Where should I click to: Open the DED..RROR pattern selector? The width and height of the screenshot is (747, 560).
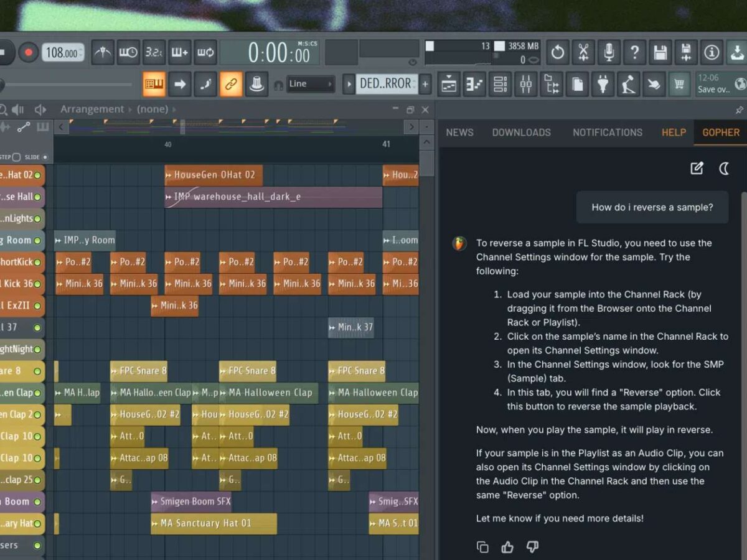tap(386, 84)
